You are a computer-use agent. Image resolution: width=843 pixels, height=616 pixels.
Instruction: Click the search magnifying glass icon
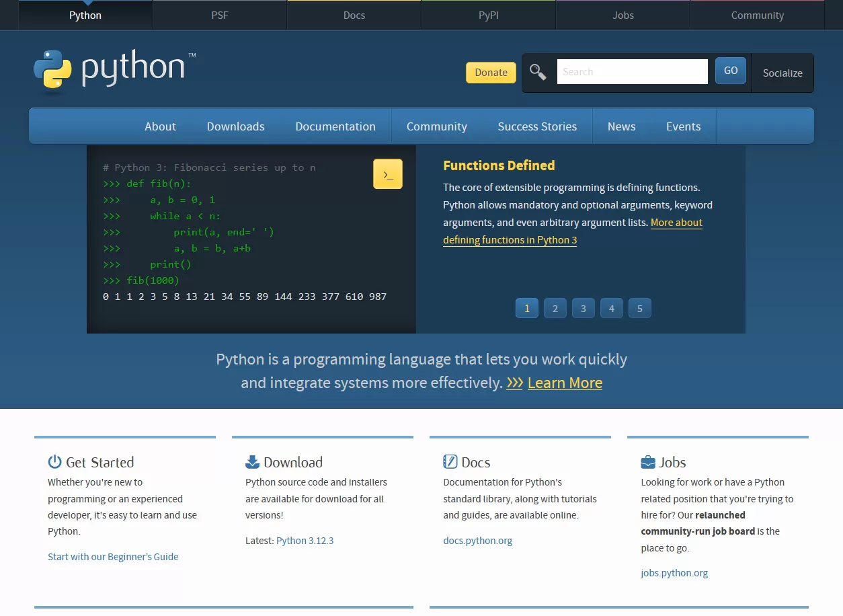(538, 72)
